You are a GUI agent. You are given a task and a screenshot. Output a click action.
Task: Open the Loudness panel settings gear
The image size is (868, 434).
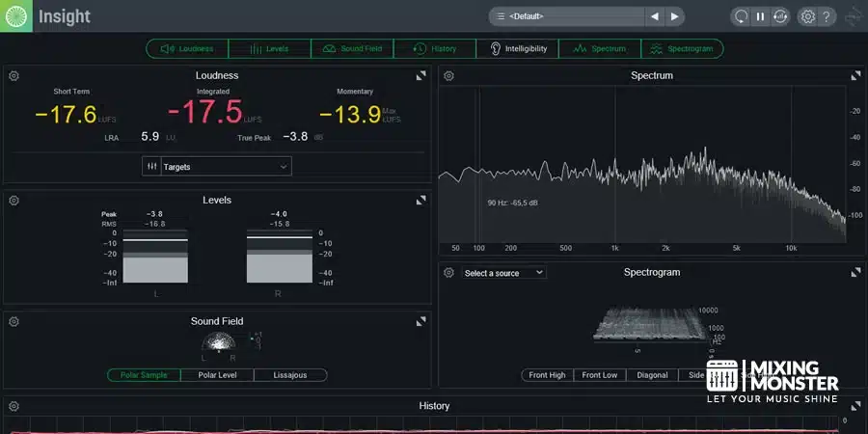tap(14, 75)
